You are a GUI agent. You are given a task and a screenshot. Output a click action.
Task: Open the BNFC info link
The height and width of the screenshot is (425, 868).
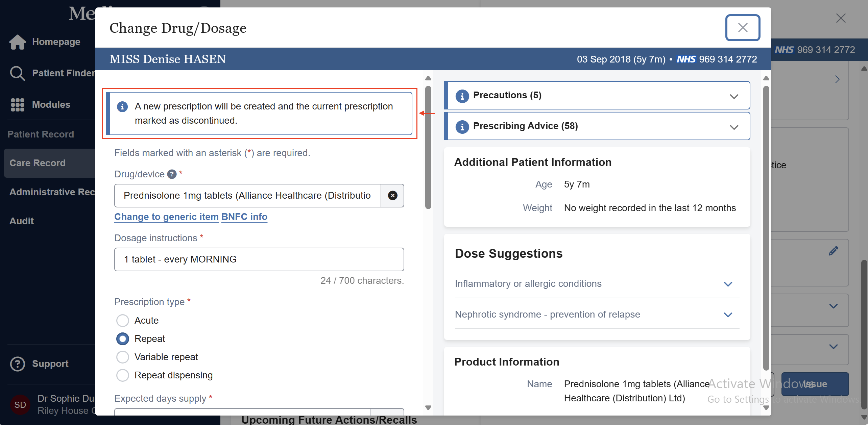244,217
